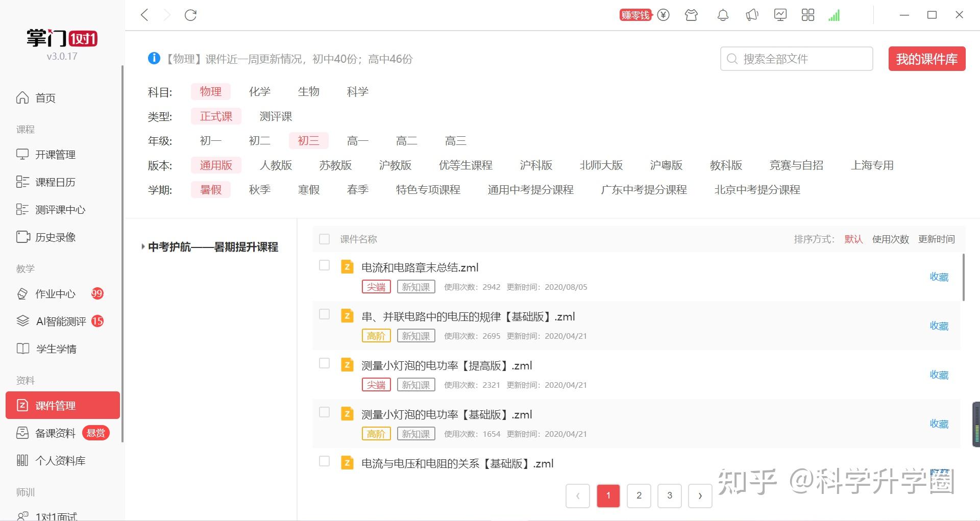Viewport: 980px width, 521px height.
Task: Click file icon of 串、并联电路中的电压的规律
Action: 347,316
